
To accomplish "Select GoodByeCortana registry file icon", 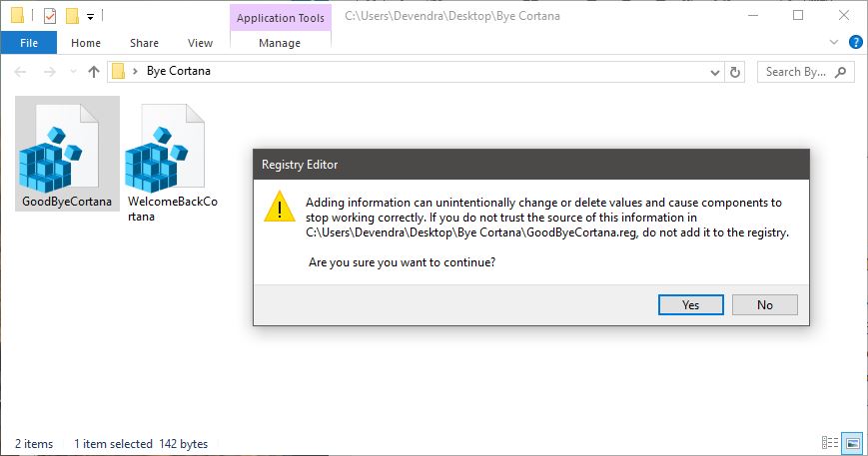I will [59, 147].
